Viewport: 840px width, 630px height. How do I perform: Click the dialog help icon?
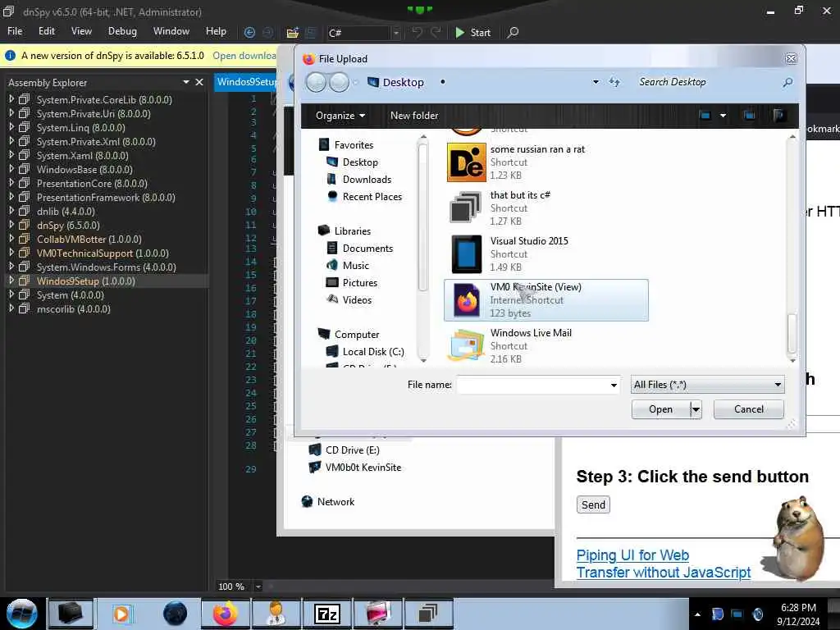click(x=779, y=115)
